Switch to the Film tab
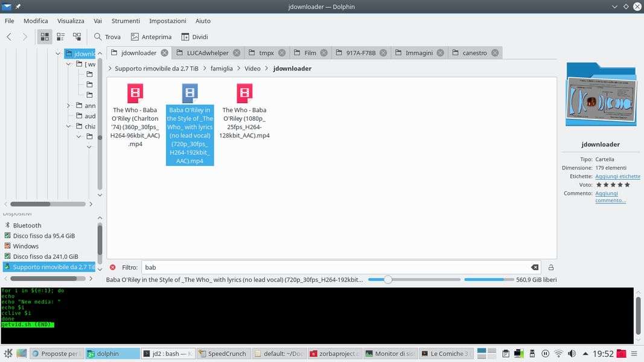 [x=310, y=53]
